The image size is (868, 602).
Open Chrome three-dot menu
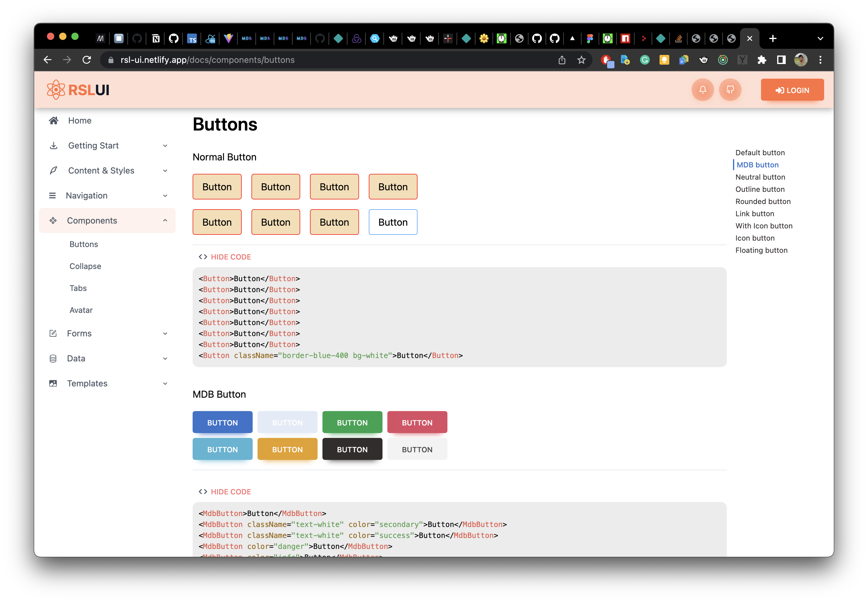820,60
